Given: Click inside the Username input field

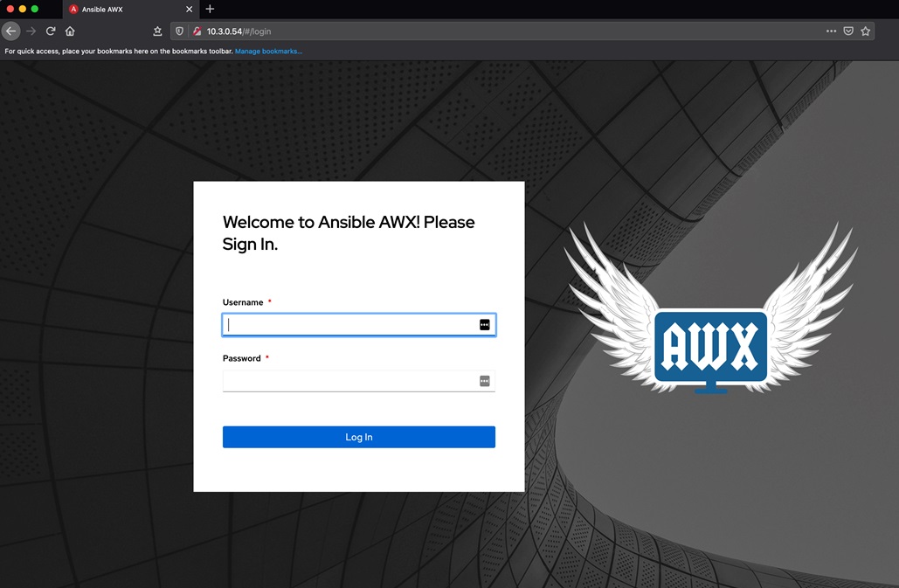Looking at the screenshot, I should (x=349, y=324).
